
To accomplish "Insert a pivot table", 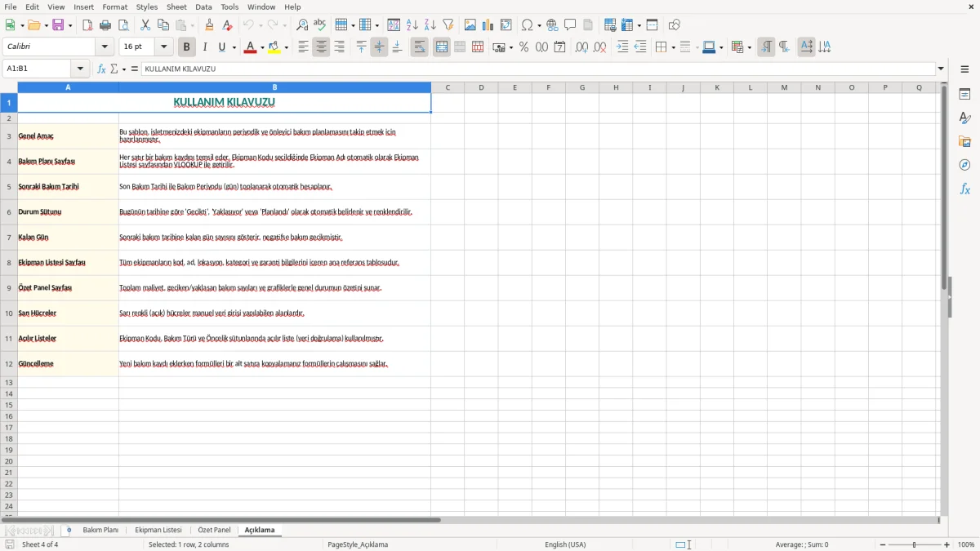I will click(x=506, y=25).
